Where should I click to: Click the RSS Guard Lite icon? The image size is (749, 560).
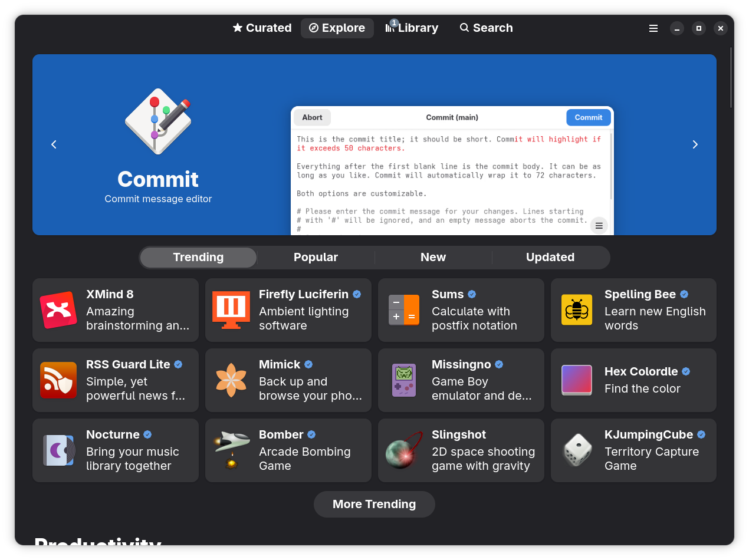[58, 380]
